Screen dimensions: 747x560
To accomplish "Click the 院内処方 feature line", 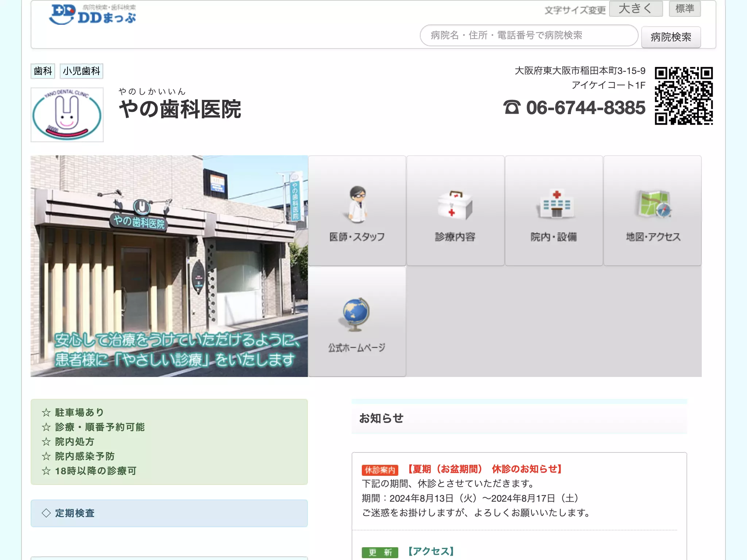I will [x=68, y=442].
